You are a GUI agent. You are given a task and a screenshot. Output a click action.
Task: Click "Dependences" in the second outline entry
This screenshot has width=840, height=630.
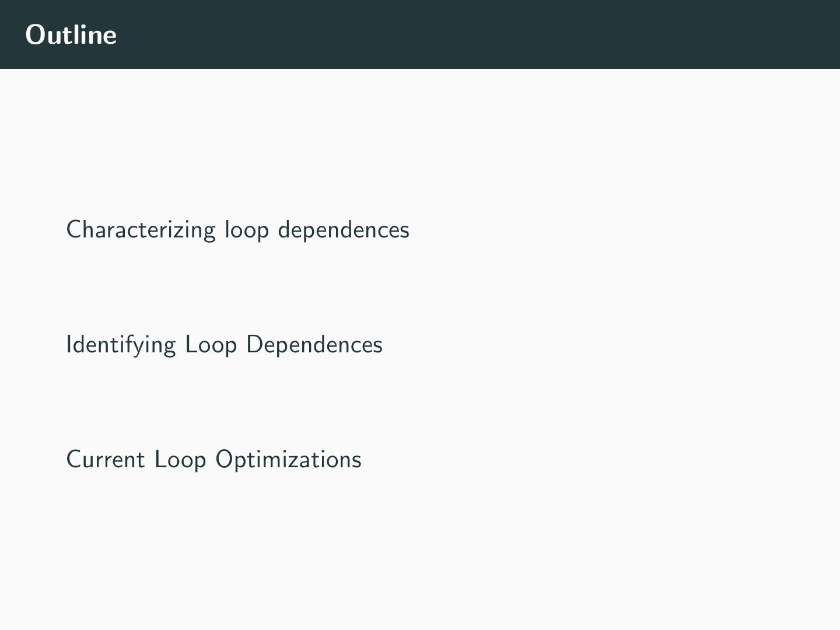[x=314, y=345]
